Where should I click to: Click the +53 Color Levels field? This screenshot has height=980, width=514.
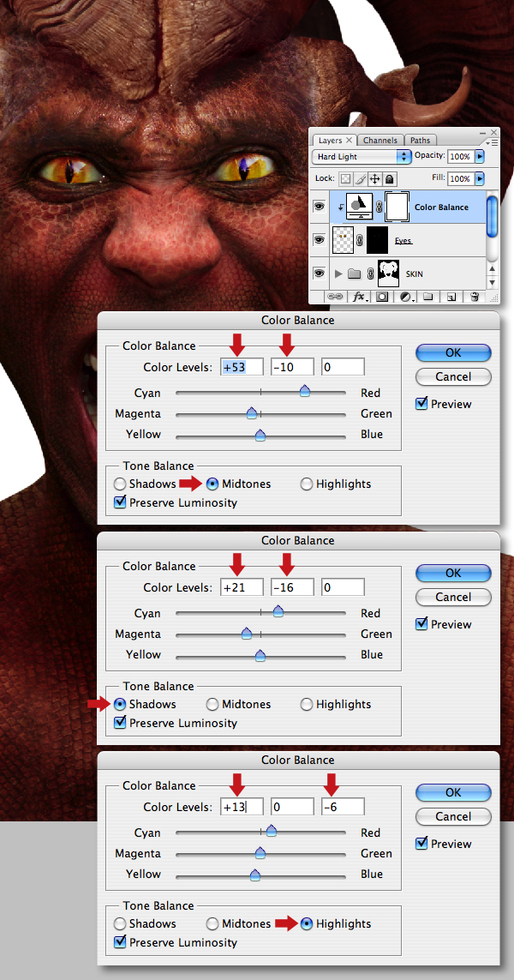[242, 367]
